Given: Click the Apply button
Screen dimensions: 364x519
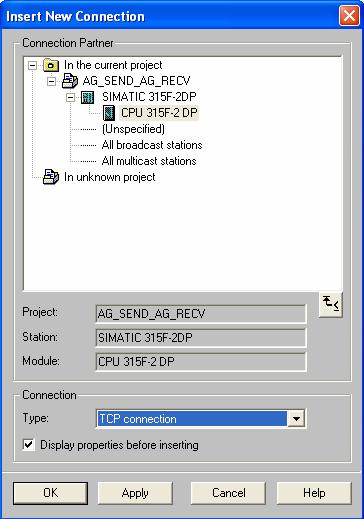Looking at the screenshot, I should coord(135,493).
